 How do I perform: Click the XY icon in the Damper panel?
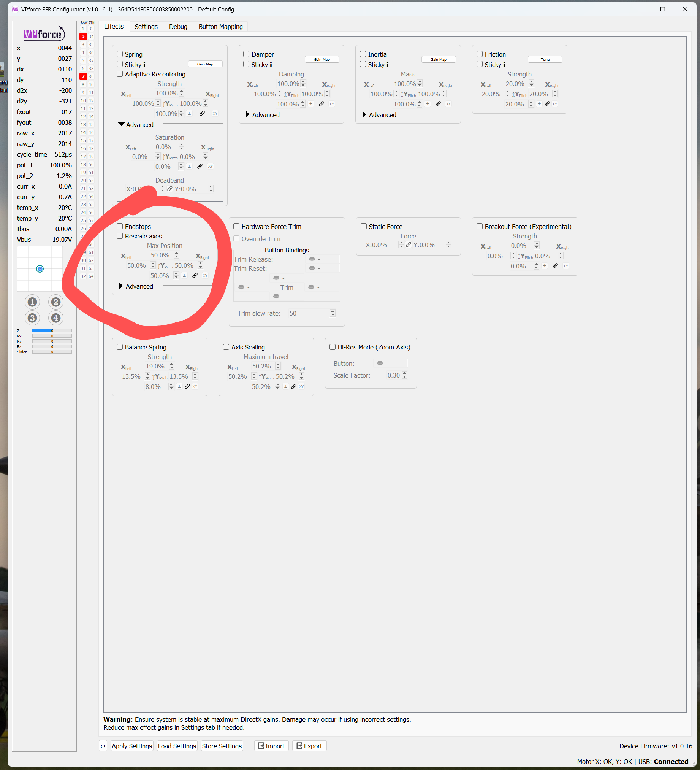coord(332,104)
